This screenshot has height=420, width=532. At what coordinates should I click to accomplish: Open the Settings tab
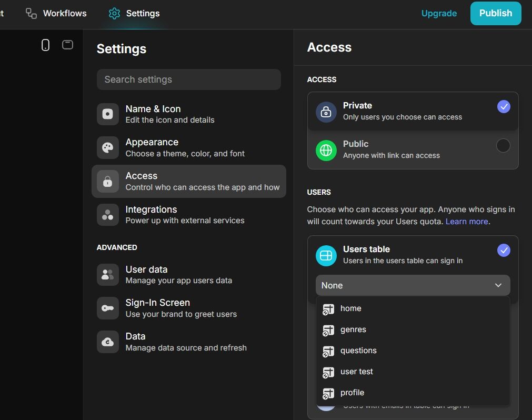[134, 13]
